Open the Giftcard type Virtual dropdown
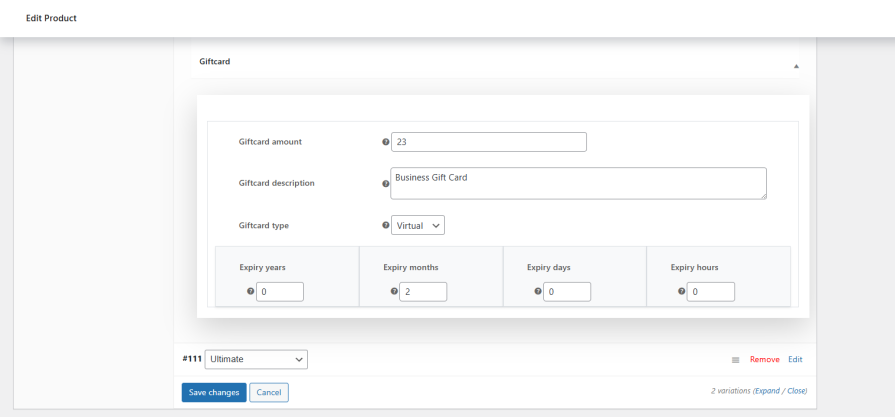 pyautogui.click(x=418, y=225)
